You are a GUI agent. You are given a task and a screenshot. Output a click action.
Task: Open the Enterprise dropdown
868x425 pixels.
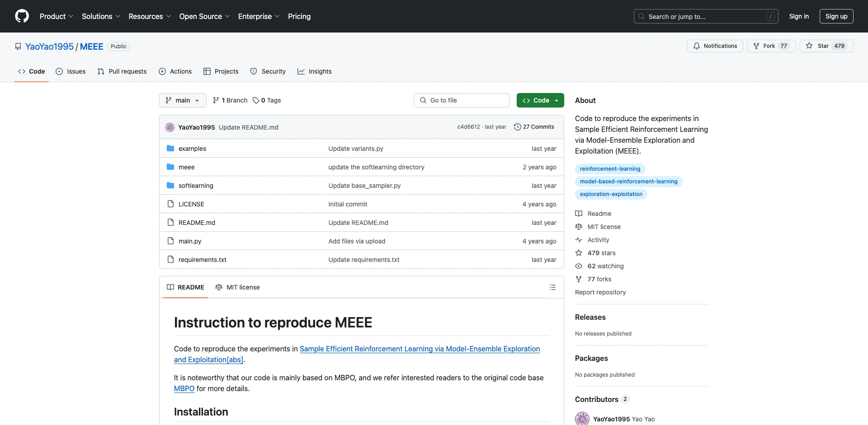pos(259,16)
